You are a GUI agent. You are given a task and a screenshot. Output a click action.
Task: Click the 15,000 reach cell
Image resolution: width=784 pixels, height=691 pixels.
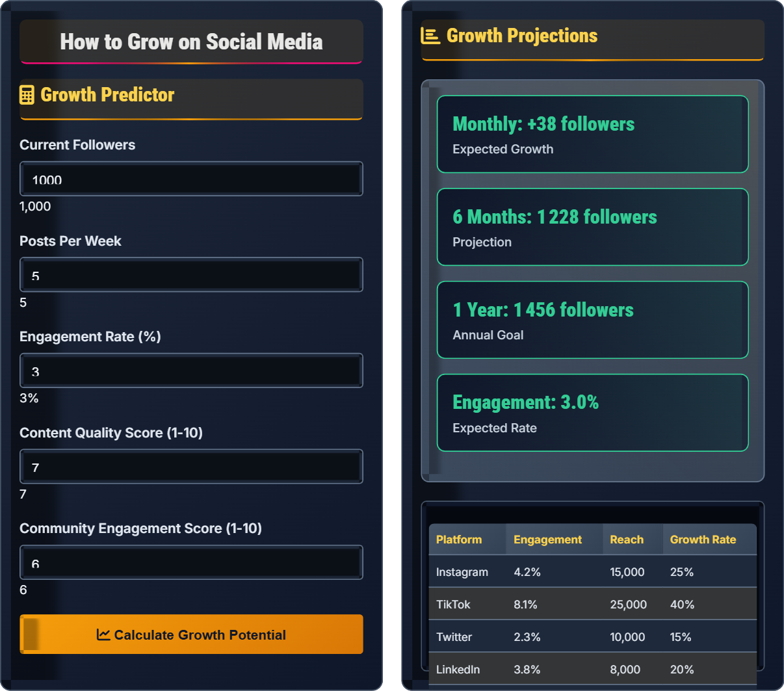click(627, 572)
